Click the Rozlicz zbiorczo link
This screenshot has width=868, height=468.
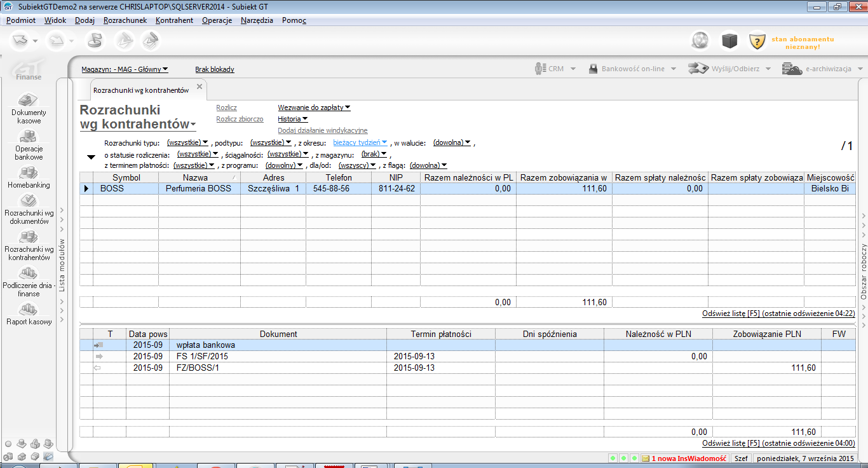[240, 119]
